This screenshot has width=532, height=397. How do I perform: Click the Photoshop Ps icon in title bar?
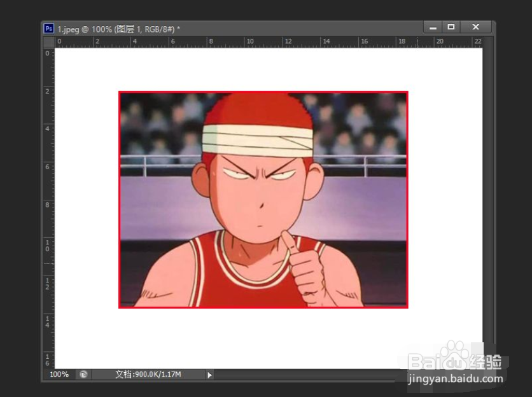(x=49, y=29)
